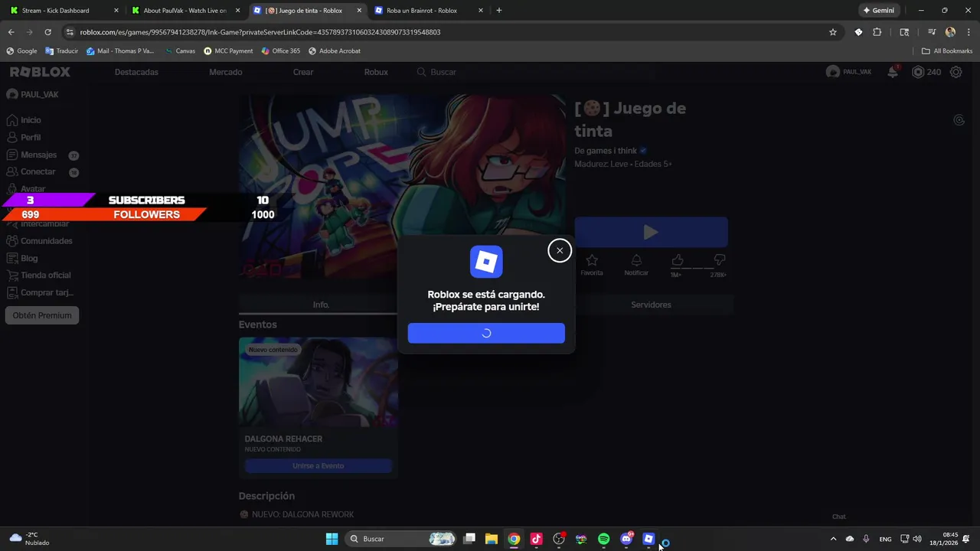Open Tienda oficial in the sidebar
This screenshot has height=551, width=980.
(45, 275)
